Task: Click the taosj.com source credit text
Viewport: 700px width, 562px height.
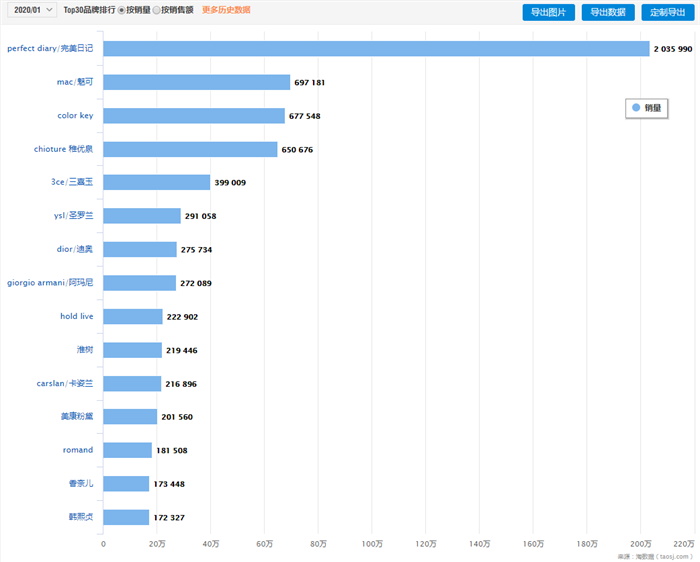Action: point(655,557)
